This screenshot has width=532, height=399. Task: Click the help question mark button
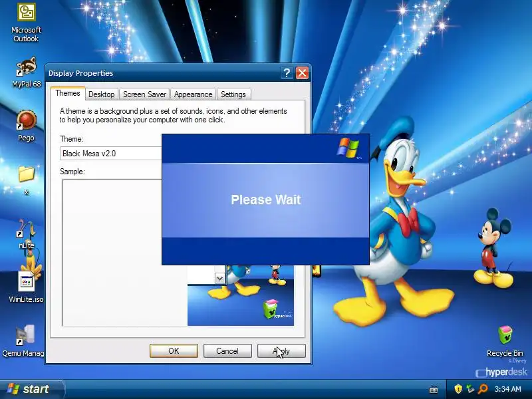click(x=287, y=73)
